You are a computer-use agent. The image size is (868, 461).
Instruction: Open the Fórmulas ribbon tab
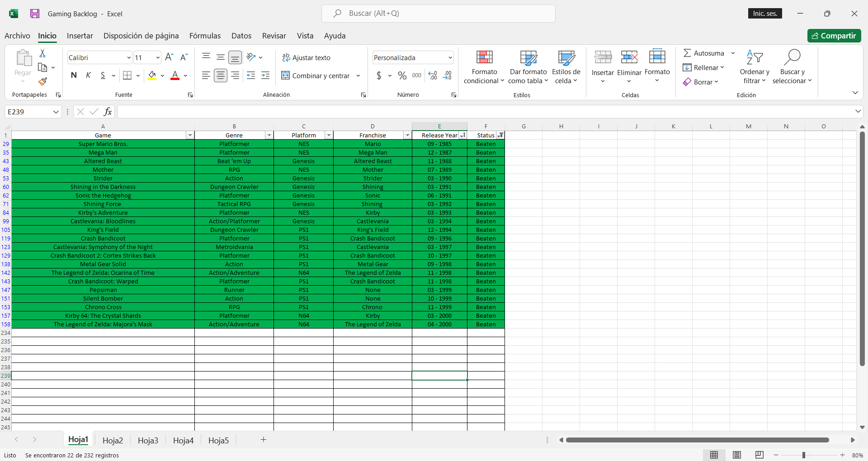click(x=205, y=36)
